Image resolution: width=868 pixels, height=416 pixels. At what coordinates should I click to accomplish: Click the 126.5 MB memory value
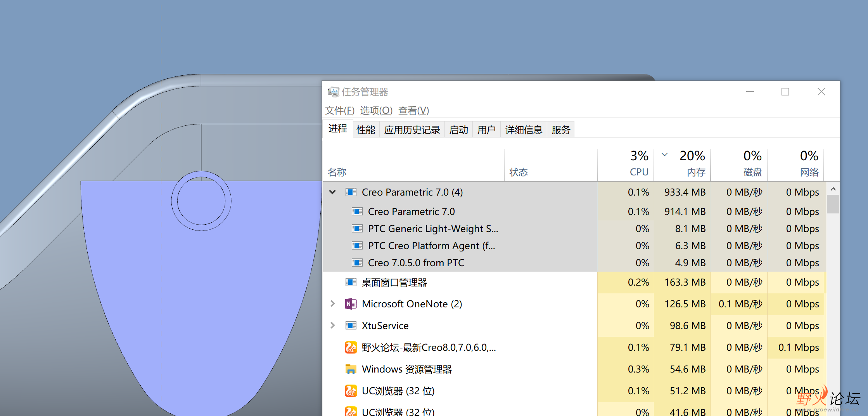pos(685,304)
